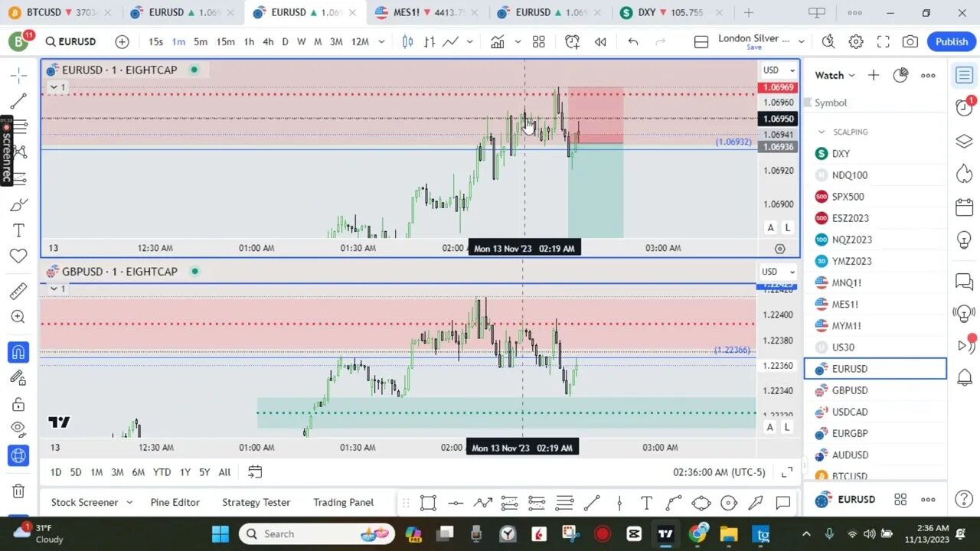Select the 5m timeframe
Screen dimensions: 980x551
click(x=201, y=42)
